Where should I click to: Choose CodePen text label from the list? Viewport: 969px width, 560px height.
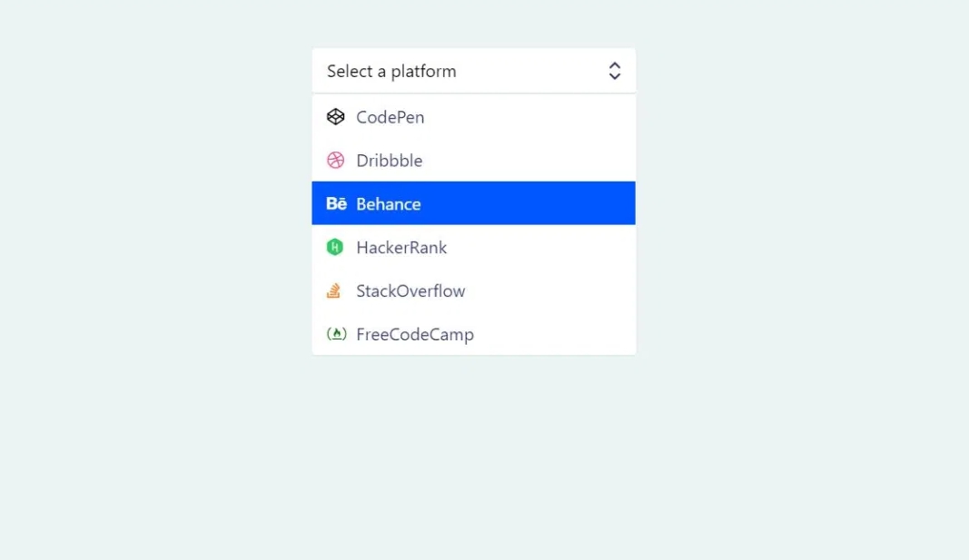[x=390, y=117]
